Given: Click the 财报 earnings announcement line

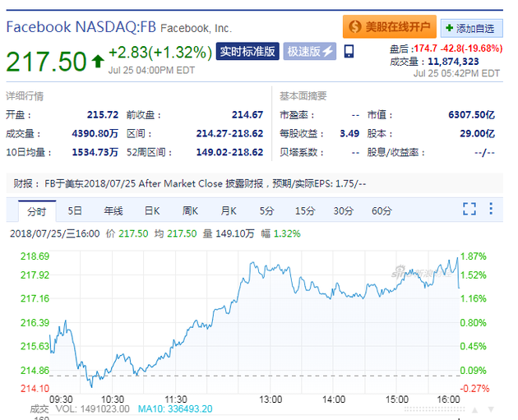Looking at the screenshot, I should [255, 183].
